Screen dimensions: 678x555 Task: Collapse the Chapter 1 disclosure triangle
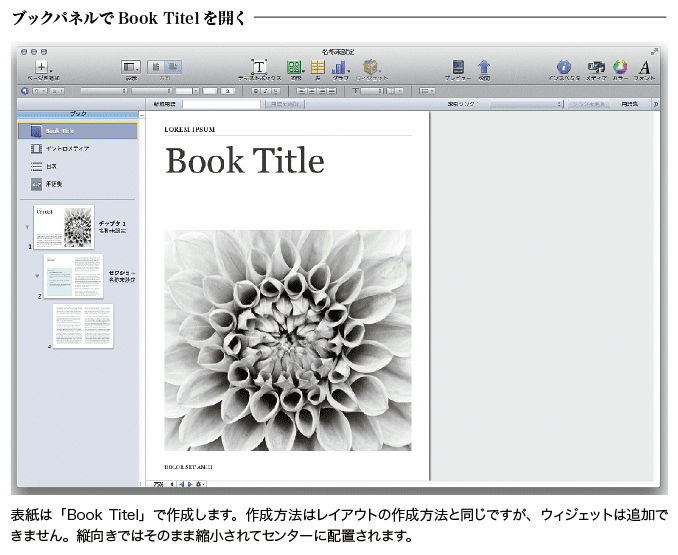pyautogui.click(x=28, y=227)
